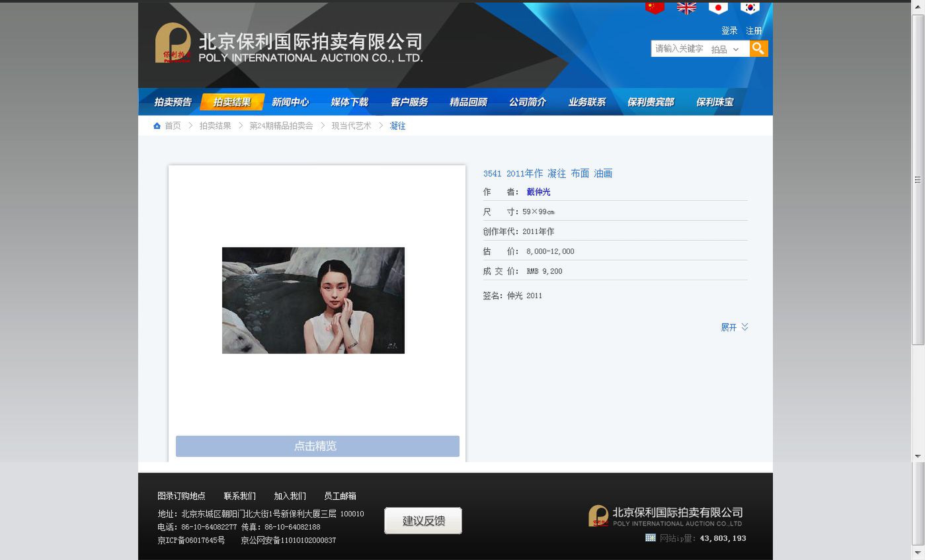925x560 pixels.
Task: Click 创作年代 value 2011年作
Action: pos(538,232)
